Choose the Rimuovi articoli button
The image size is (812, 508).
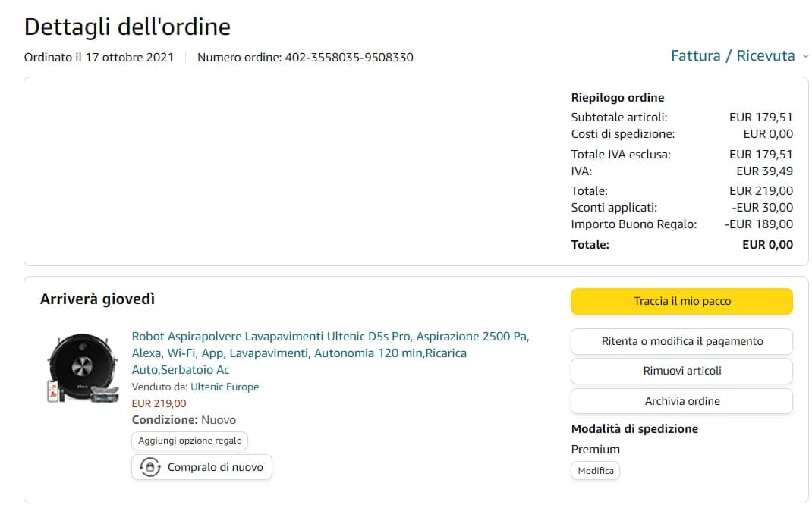click(681, 371)
